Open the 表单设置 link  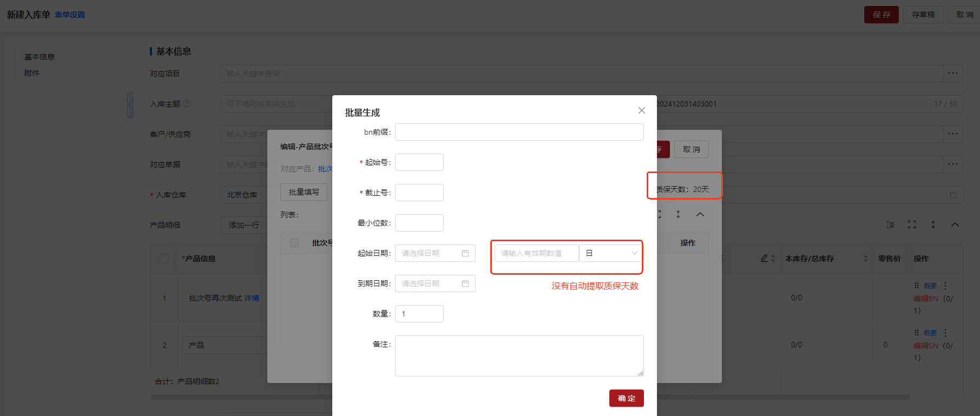click(x=70, y=15)
